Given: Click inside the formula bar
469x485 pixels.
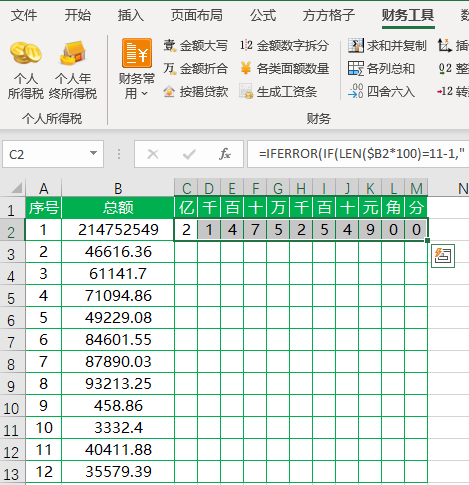Looking at the screenshot, I should [358, 154].
